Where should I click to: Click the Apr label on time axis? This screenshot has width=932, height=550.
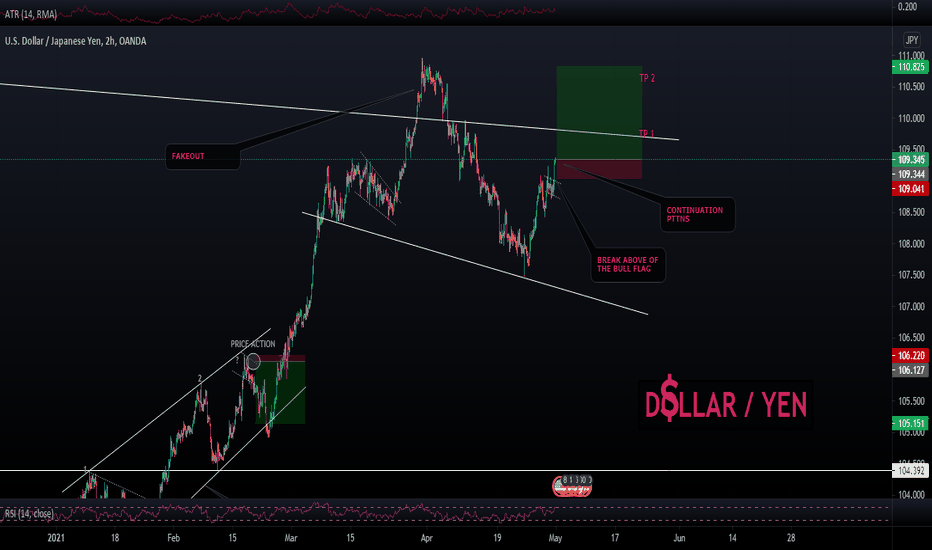pos(426,538)
